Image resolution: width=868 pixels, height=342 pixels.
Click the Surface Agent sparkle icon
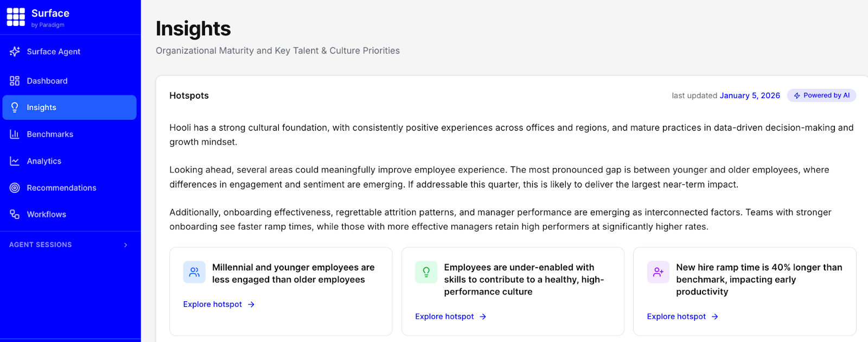pyautogui.click(x=15, y=51)
